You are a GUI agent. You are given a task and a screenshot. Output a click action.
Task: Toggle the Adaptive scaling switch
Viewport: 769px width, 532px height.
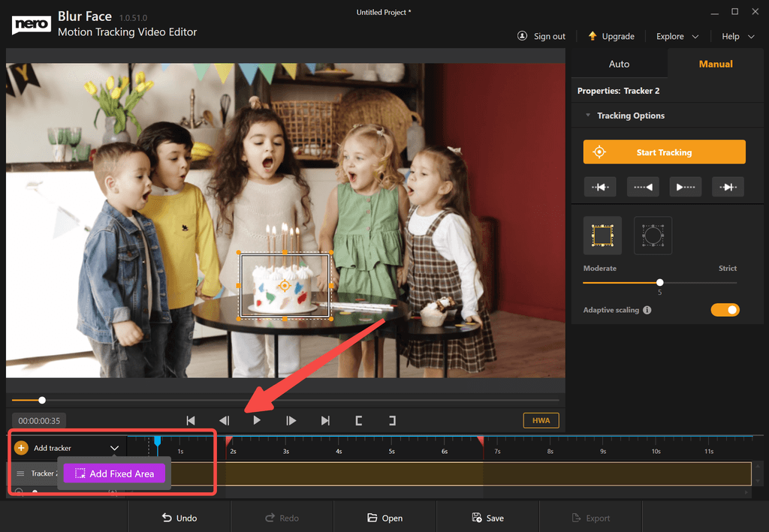tap(725, 310)
